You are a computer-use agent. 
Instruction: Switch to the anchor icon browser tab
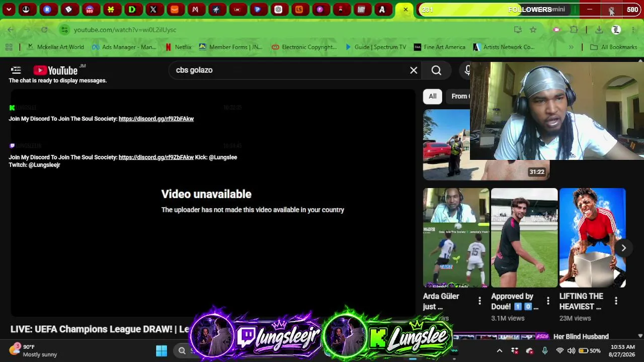[x=26, y=10]
